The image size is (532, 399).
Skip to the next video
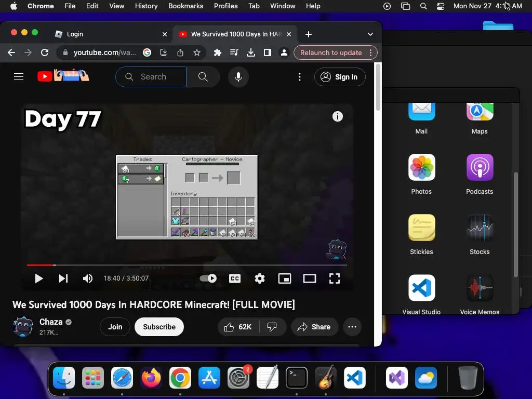(63, 278)
